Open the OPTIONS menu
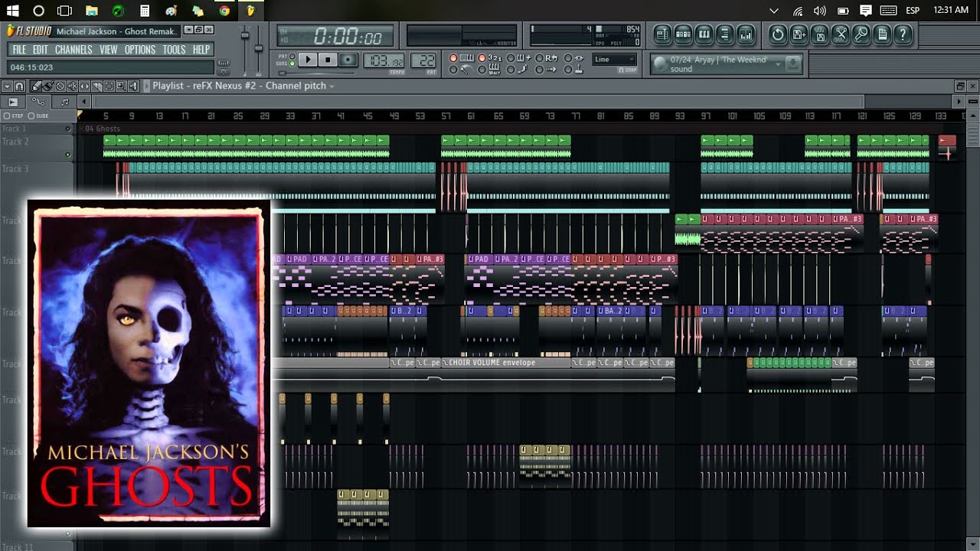Viewport: 980px width, 551px height. coord(140,50)
